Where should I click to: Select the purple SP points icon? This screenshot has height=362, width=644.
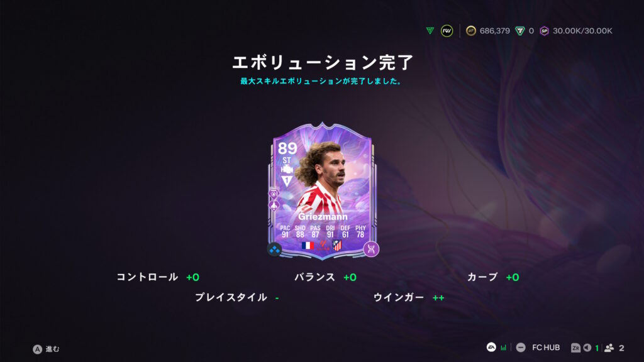544,31
